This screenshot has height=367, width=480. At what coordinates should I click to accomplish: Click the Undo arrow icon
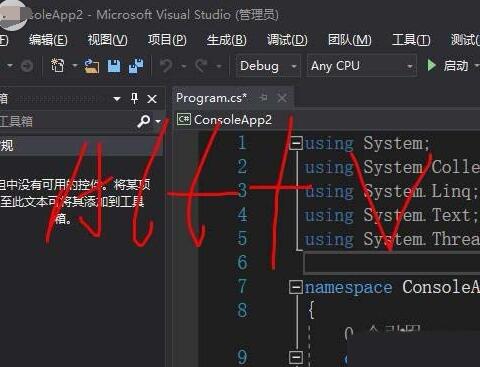coord(166,66)
